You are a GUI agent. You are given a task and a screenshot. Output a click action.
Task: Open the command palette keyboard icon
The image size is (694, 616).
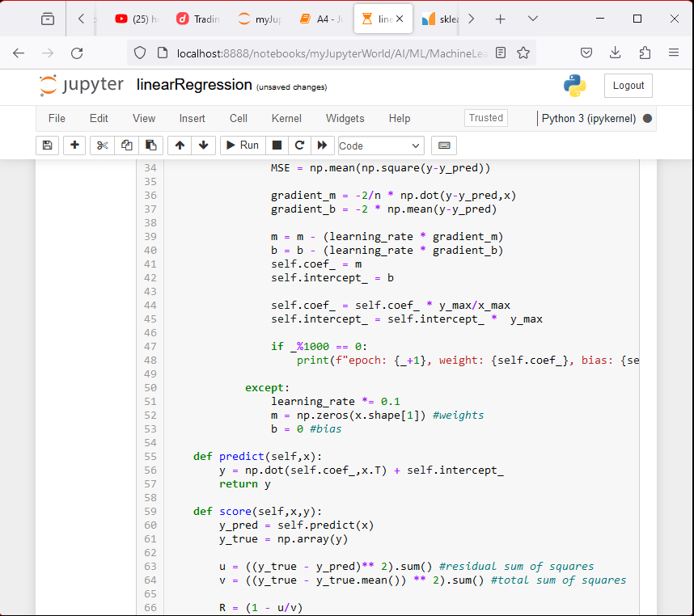tap(443, 146)
